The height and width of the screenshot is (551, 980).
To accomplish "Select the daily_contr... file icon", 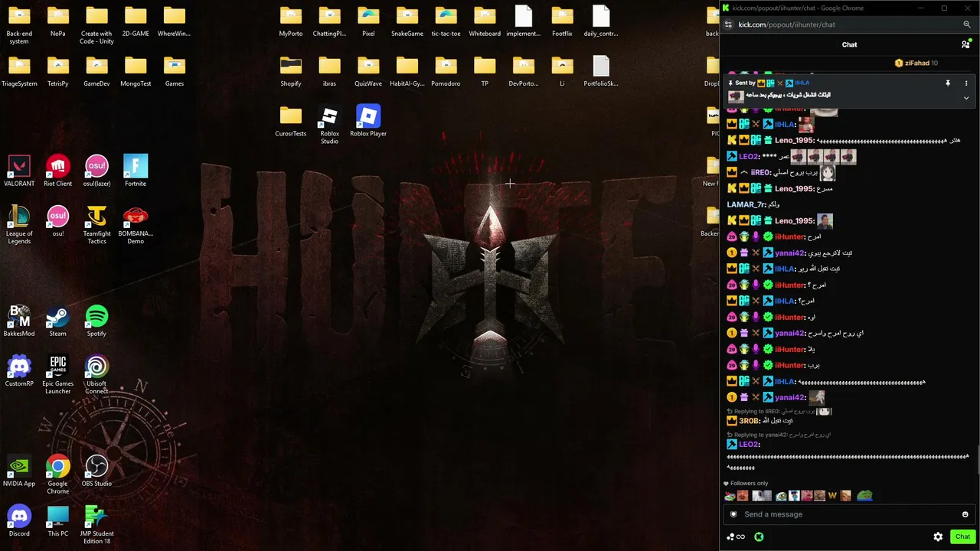I will [x=601, y=21].
